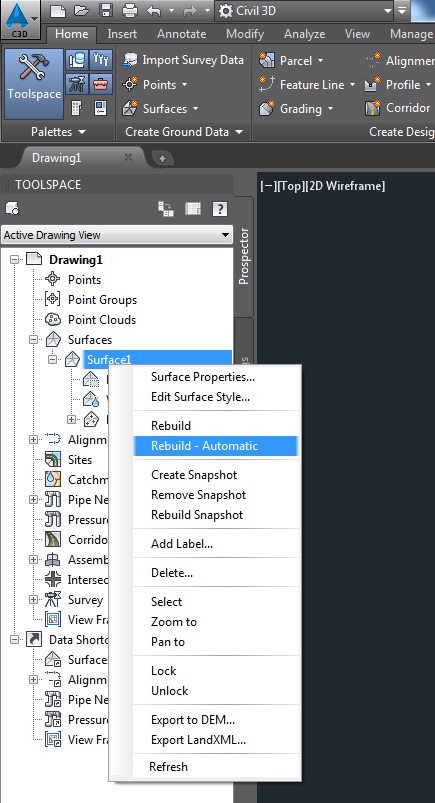Click the Alignment icon in the ribbon
Viewport: 435px width, 803px height.
point(372,60)
